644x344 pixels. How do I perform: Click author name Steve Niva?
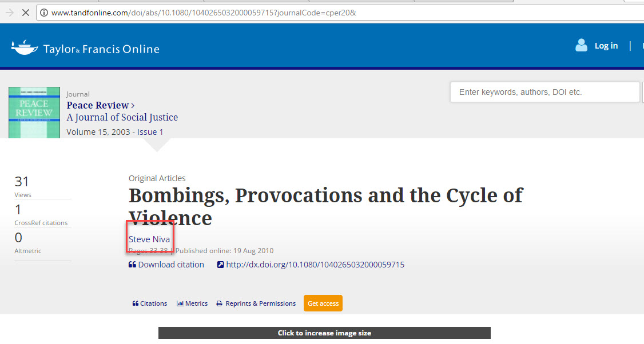pos(149,239)
